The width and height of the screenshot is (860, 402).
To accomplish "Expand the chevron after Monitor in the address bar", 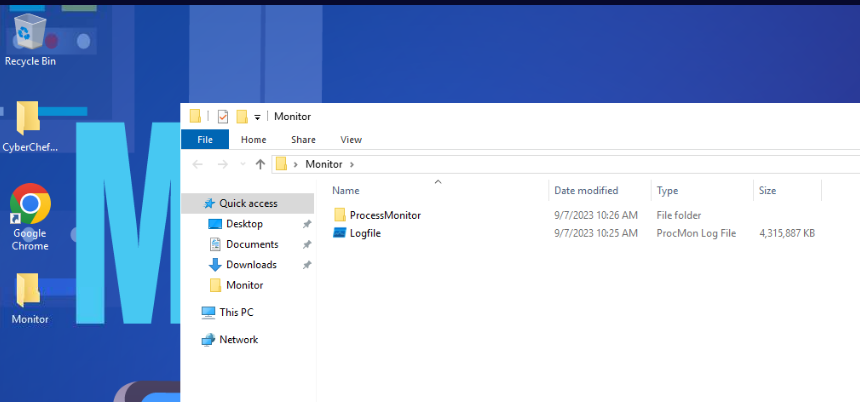I will tap(352, 164).
